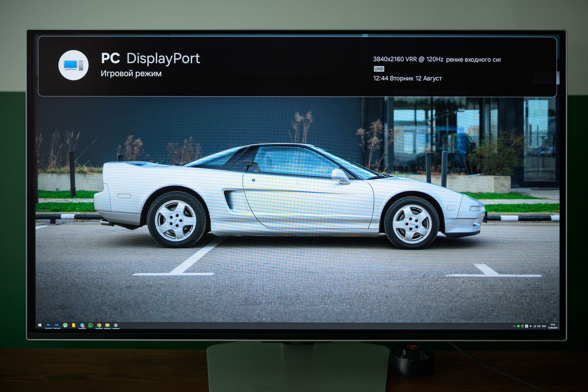
Task: Click the Show desktop sliver
Action: coord(559,326)
